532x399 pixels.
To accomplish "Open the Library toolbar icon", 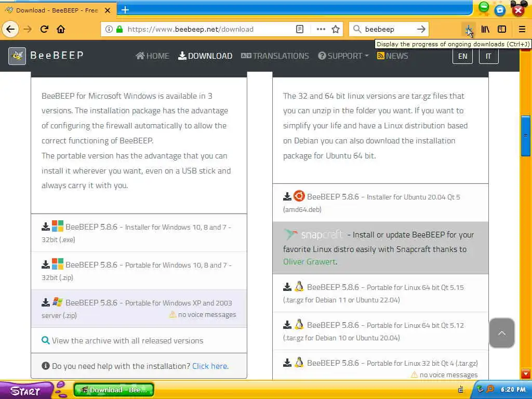I will pos(485,30).
